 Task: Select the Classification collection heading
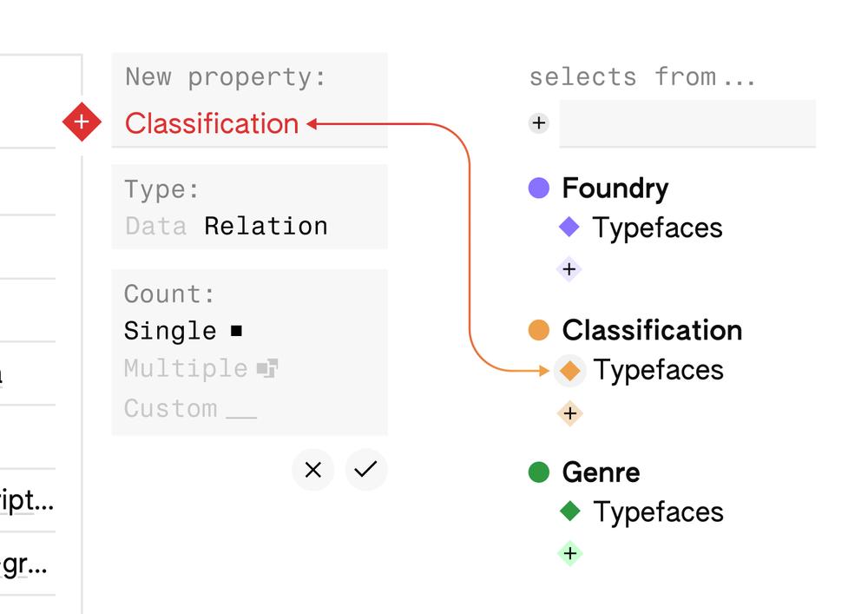pos(651,331)
